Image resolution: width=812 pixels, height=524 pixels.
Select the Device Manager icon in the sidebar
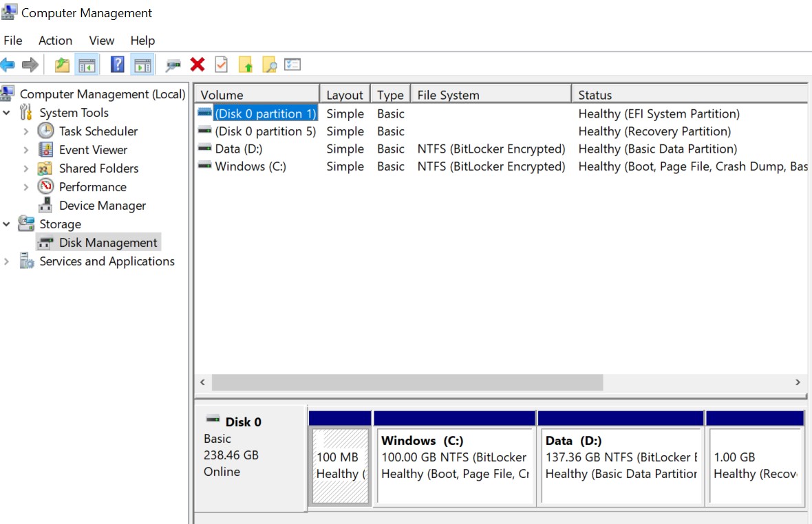tap(44, 205)
